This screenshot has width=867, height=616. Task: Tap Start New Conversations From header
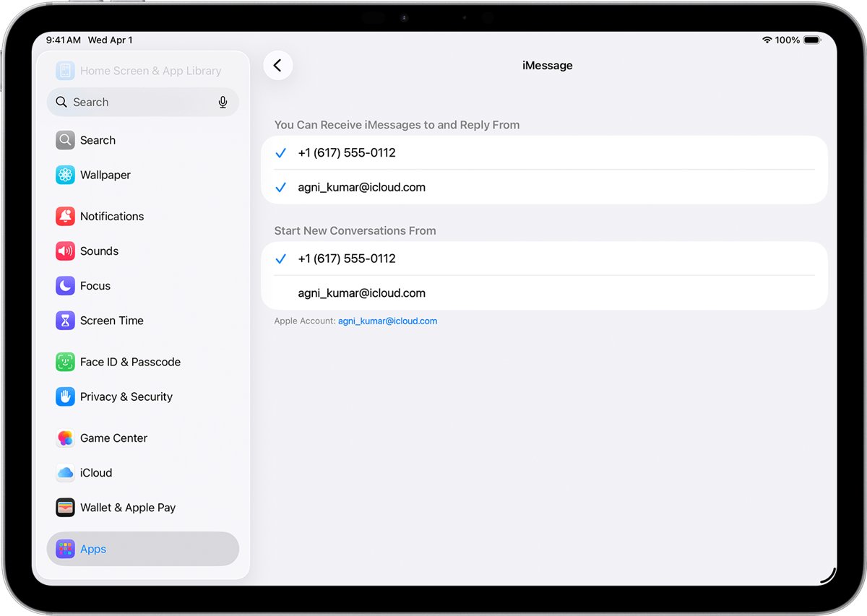(355, 231)
